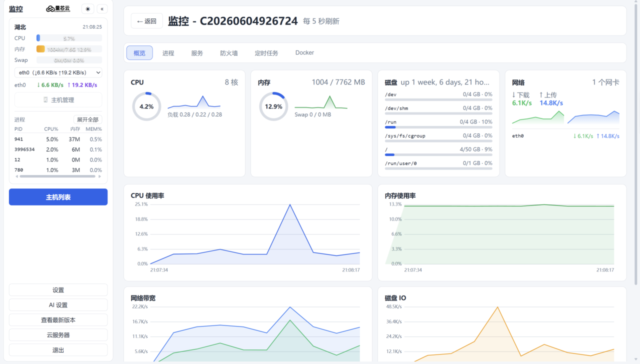This screenshot has height=364, width=640.
Task: Select process row with PID 12
Action: (58, 160)
